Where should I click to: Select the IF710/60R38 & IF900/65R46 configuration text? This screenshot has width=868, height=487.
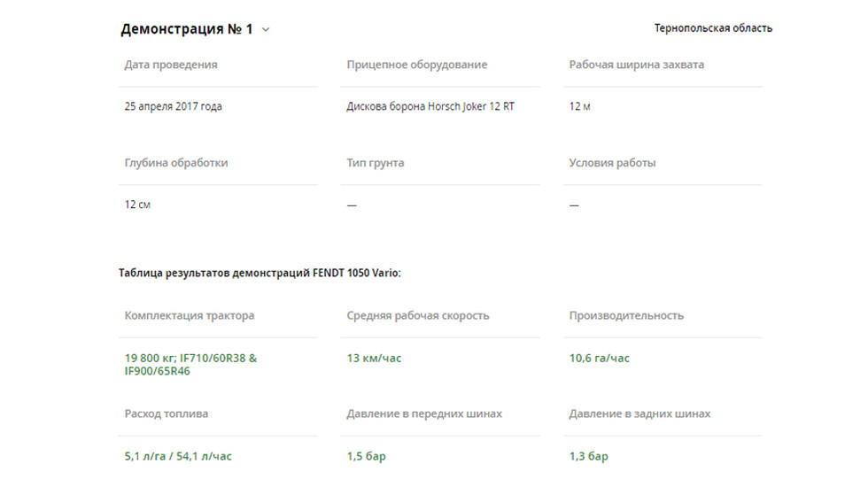(x=190, y=365)
